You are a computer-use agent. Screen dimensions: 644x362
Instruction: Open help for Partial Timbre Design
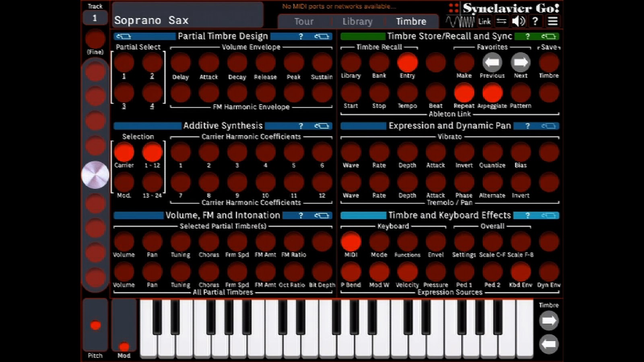(x=301, y=36)
